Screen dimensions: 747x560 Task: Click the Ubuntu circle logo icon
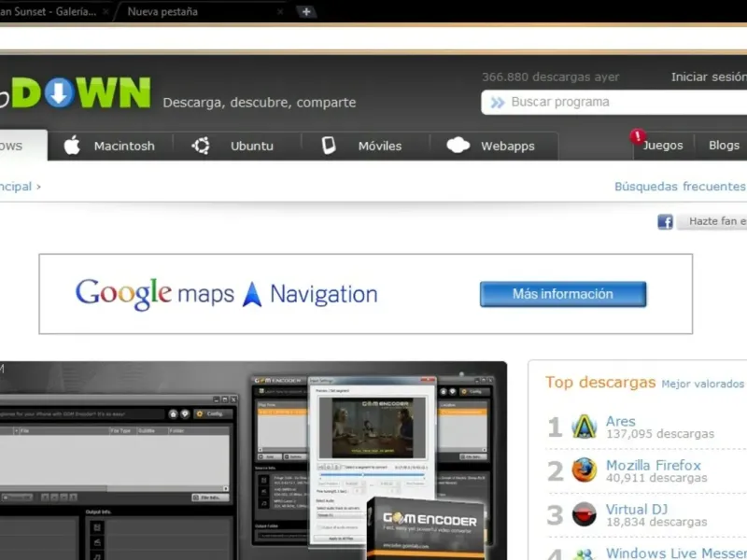201,146
